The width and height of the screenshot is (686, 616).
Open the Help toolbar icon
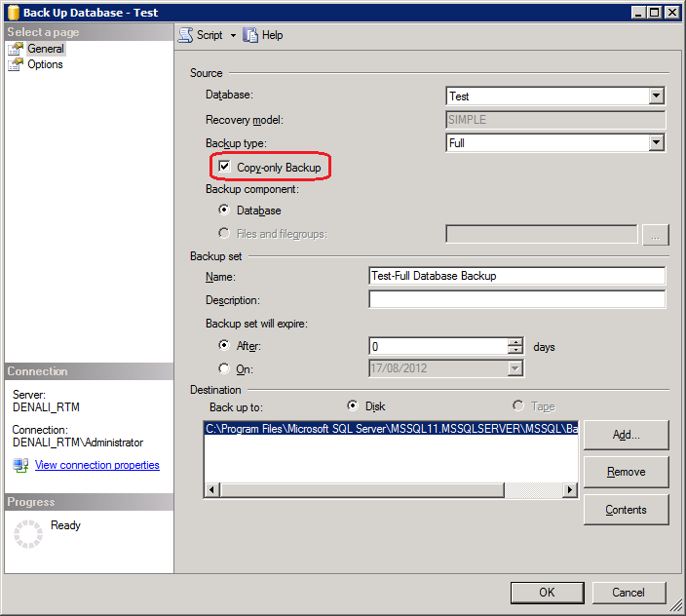(x=251, y=35)
